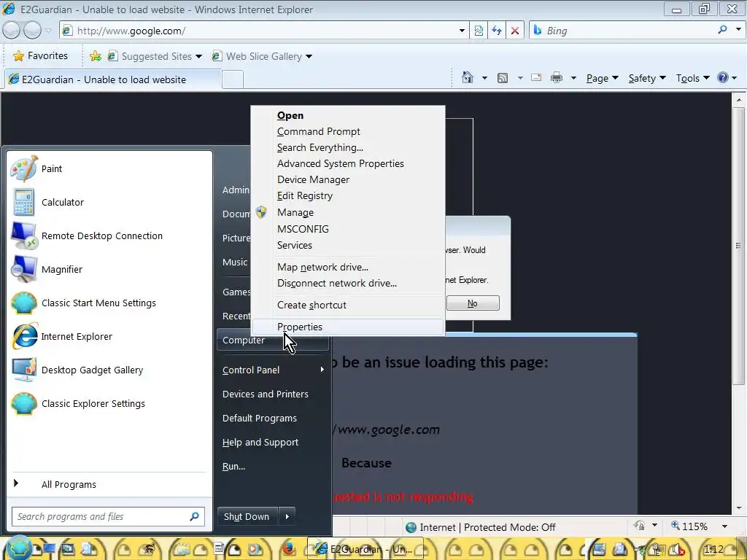The width and height of the screenshot is (747, 560).
Task: Click the Compatibility View icon
Action: (479, 31)
